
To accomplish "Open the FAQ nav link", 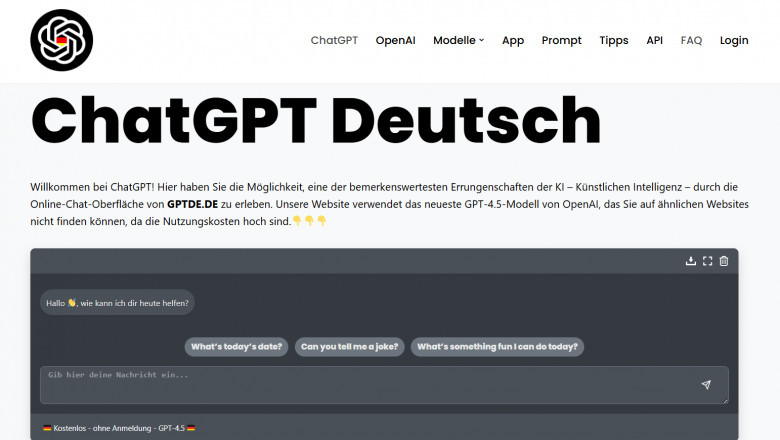I will [x=691, y=40].
